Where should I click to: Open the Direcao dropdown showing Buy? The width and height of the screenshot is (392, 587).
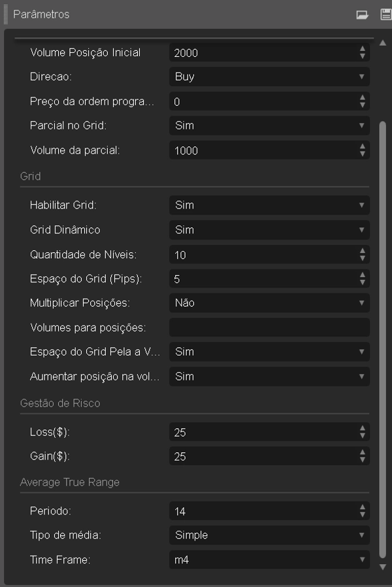point(269,76)
